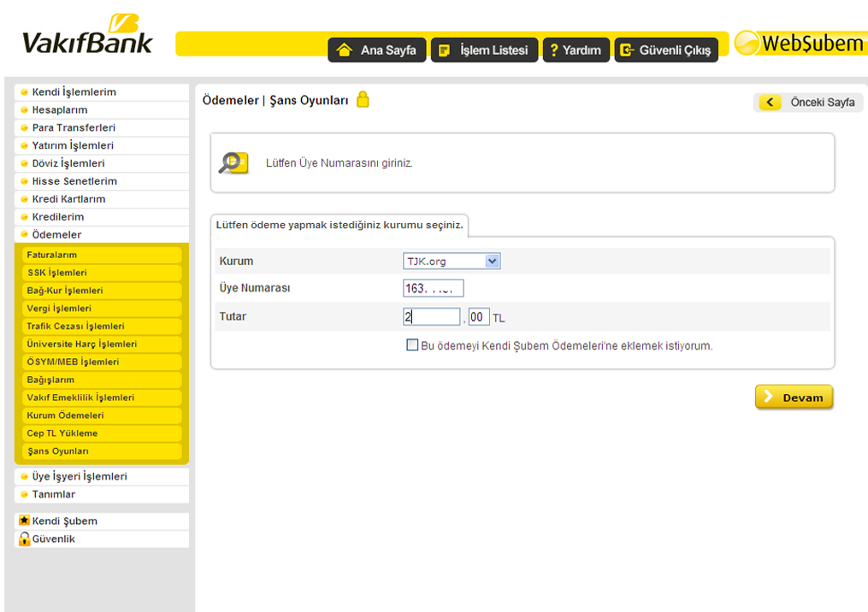Open Vakıf Emeklilik İşlemleri submenu item
868x612 pixels.
(102, 397)
